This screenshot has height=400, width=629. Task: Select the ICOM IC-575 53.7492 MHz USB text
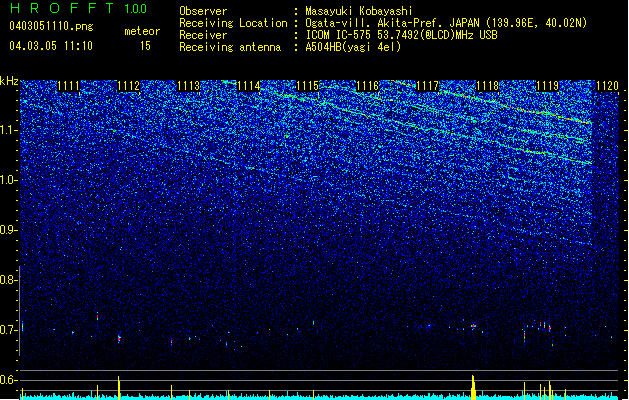(401, 35)
